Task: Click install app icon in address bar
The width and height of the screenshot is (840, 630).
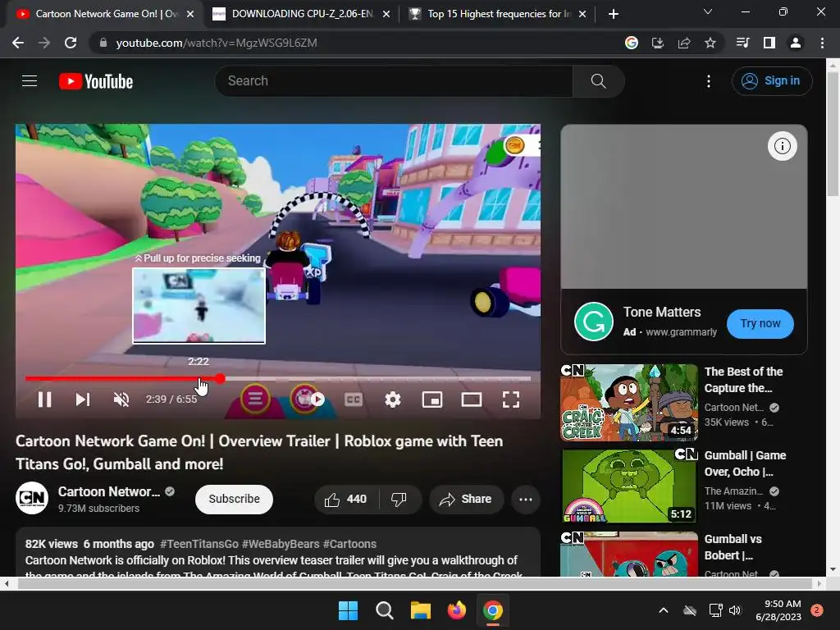Action: point(657,43)
